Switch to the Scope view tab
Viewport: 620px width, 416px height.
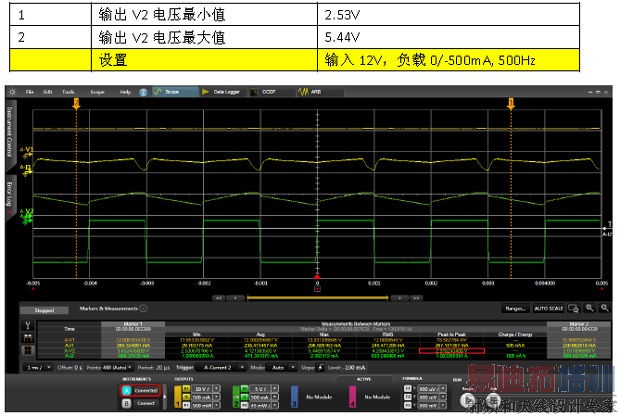click(x=175, y=92)
